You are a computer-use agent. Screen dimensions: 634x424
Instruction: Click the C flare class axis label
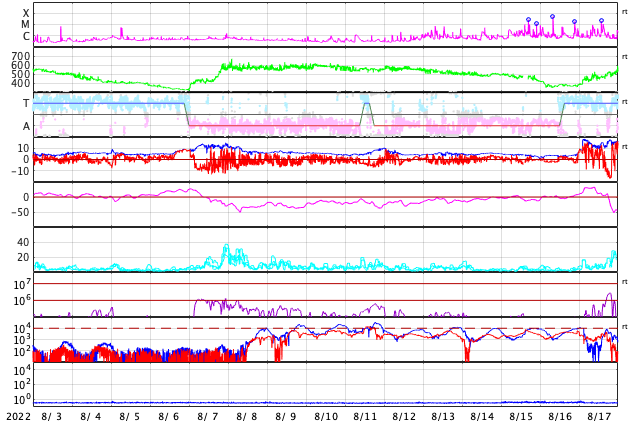(x=26, y=36)
